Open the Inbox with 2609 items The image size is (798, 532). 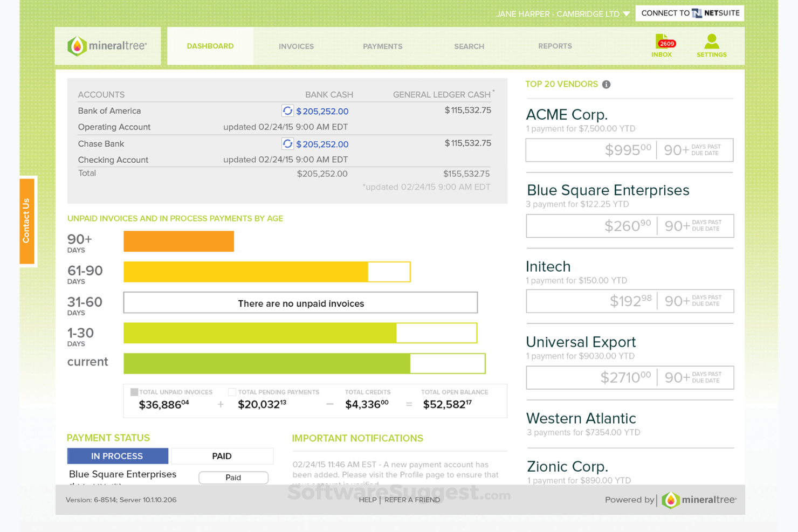click(662, 46)
